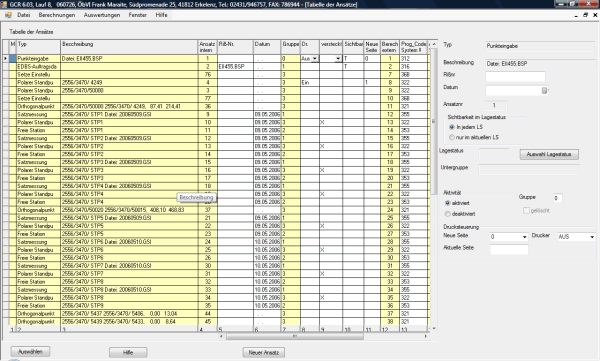Click the table scrollbar down arrow
This screenshot has height=361, width=600.
pos(434,328)
